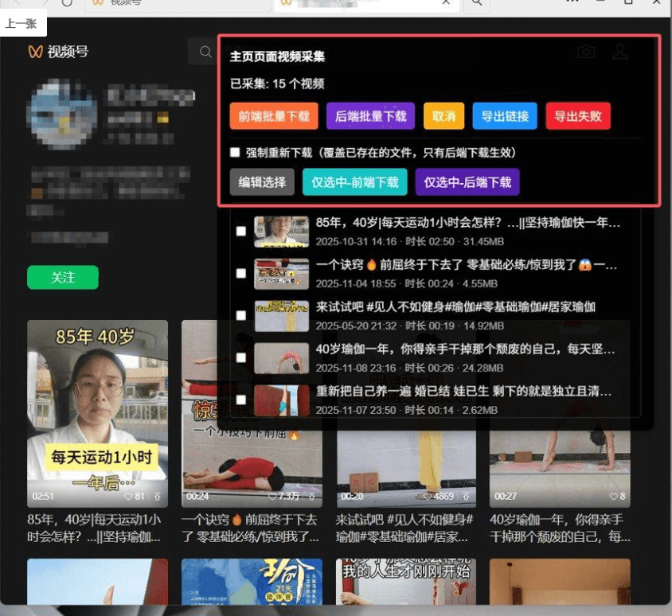
Task: Click the magnifier icon right of the address bar
Action: pos(475,3)
